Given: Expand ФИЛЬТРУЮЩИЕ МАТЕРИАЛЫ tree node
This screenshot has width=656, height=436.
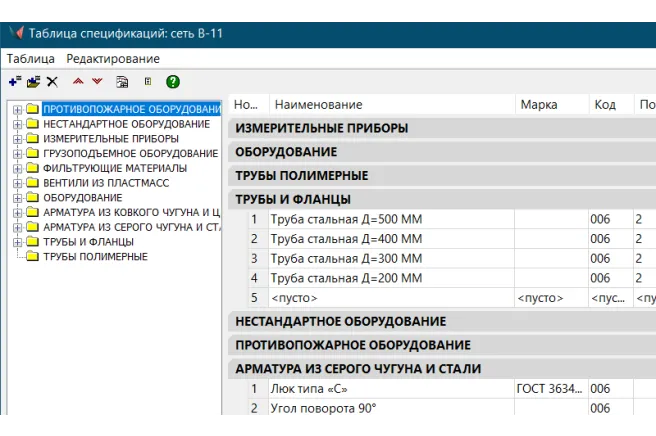Looking at the screenshot, I should point(17,168).
